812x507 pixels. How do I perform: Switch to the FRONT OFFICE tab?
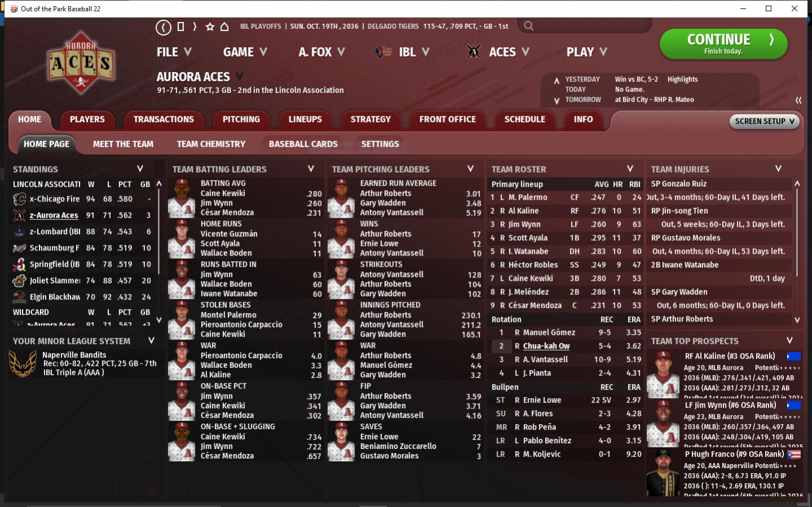(447, 120)
